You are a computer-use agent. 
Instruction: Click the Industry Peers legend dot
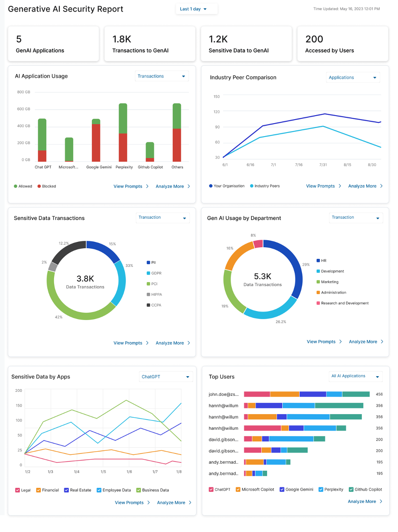coord(251,186)
